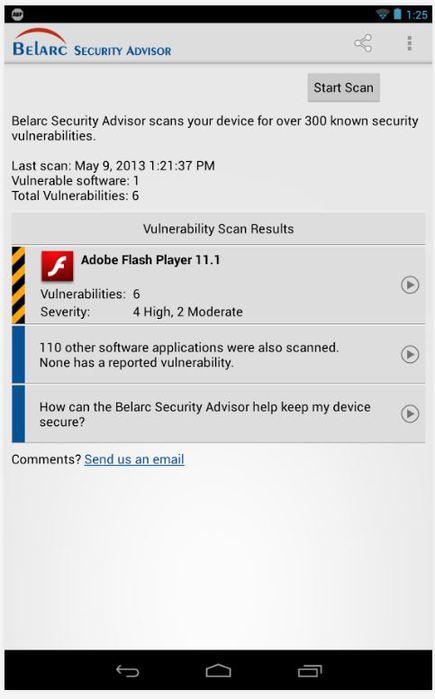
Task: Click the Belarc Security Advisor logo
Action: 92,43
